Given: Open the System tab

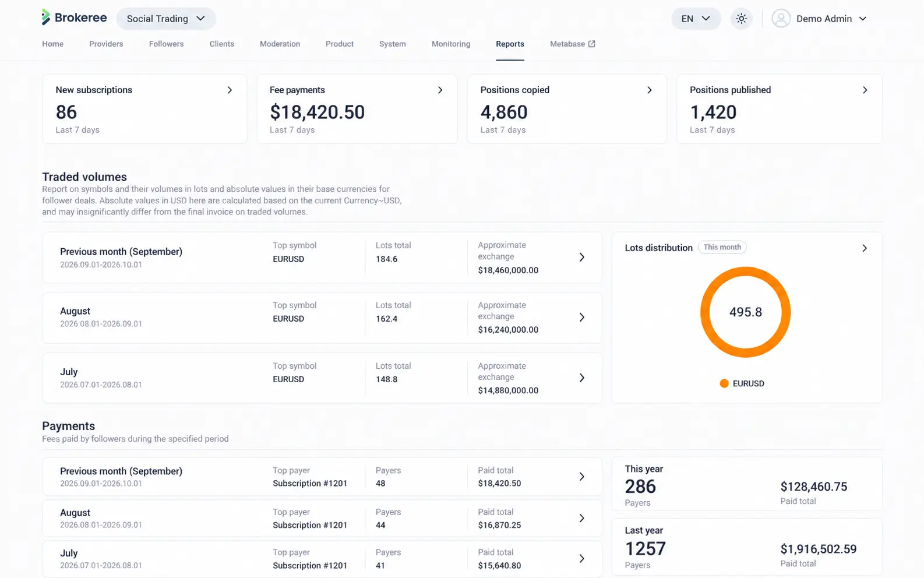Looking at the screenshot, I should click(393, 44).
